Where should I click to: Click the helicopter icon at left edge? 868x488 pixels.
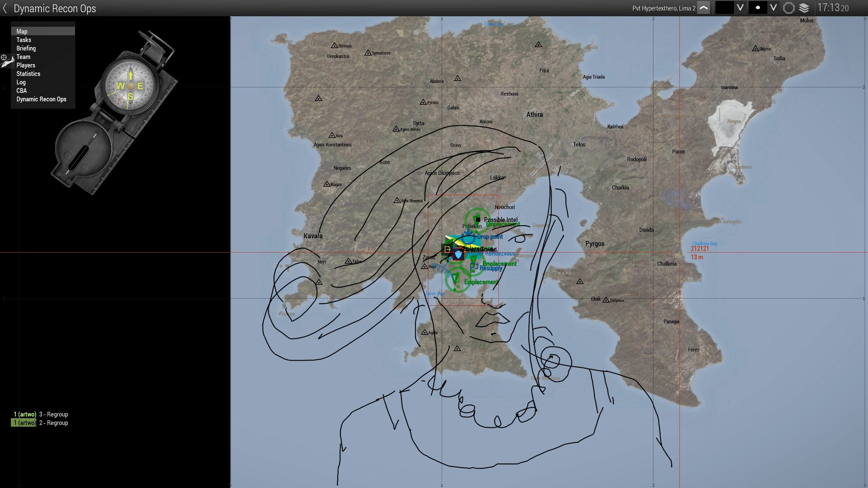[x=7, y=62]
